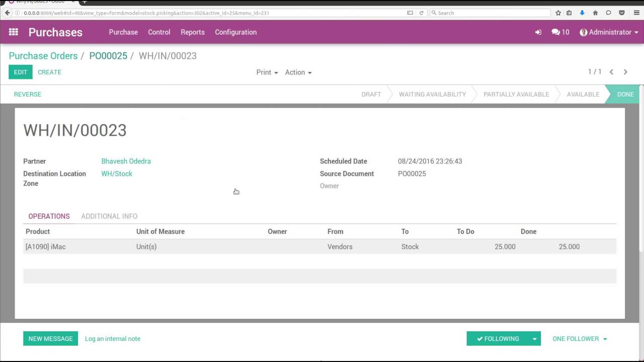Open PO00025 breadcrumb link
This screenshot has height=362, width=644.
pyautogui.click(x=108, y=56)
